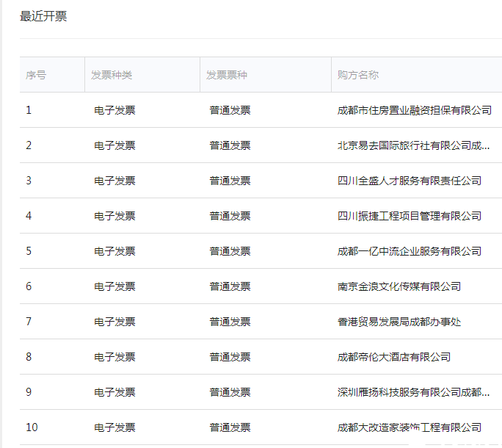
Task: Click 电子发票 in row 6
Action: (114, 286)
